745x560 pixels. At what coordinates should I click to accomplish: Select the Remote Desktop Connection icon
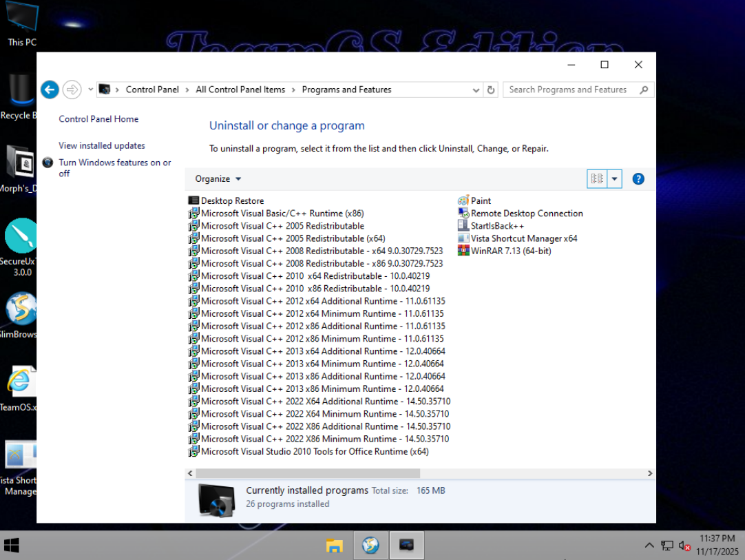pos(463,213)
